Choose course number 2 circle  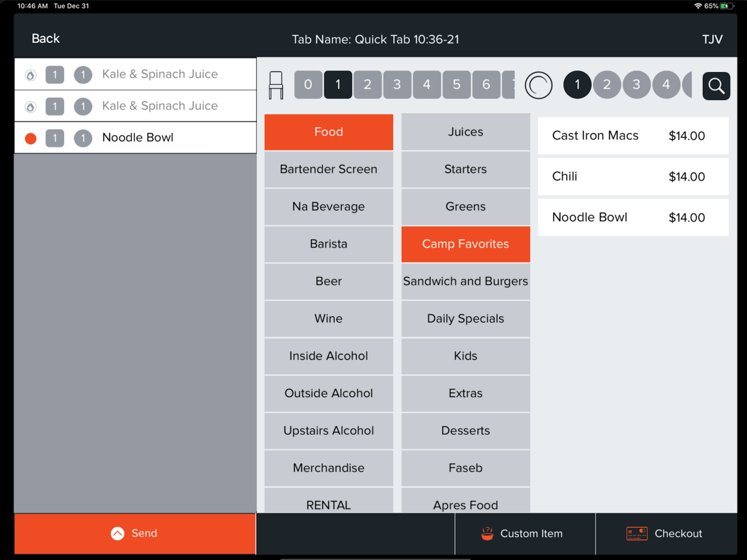coord(607,84)
